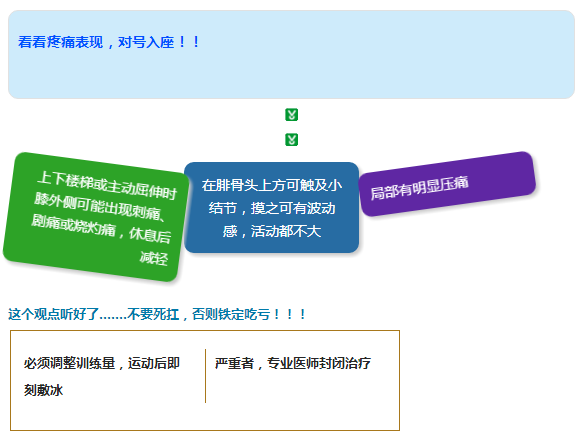Click the line 剧痛或烧灼痛，休息后 on the green card

[x=101, y=229]
